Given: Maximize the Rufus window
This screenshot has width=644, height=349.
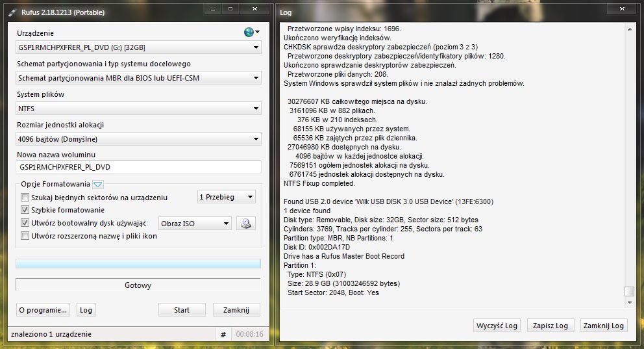Looking at the screenshot, I should (230, 9).
